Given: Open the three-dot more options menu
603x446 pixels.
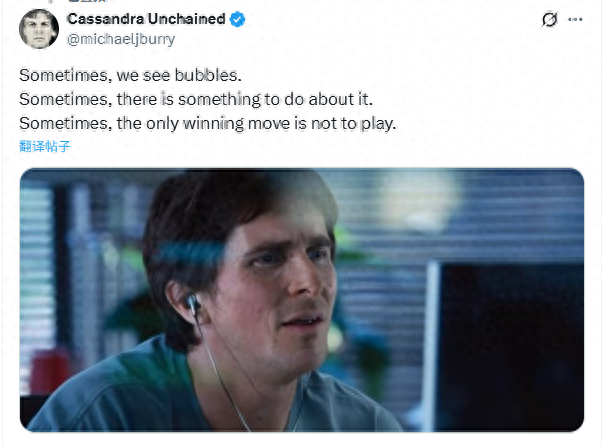Looking at the screenshot, I should point(575,19).
